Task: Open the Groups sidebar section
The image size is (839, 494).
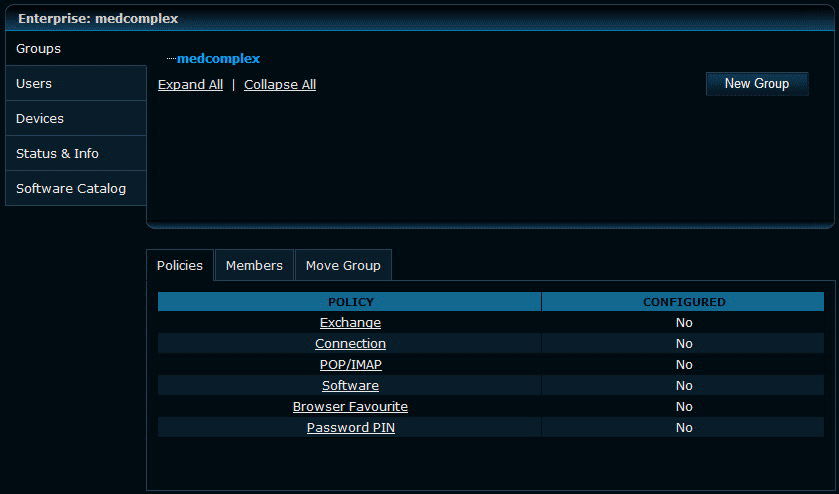Action: (x=75, y=49)
